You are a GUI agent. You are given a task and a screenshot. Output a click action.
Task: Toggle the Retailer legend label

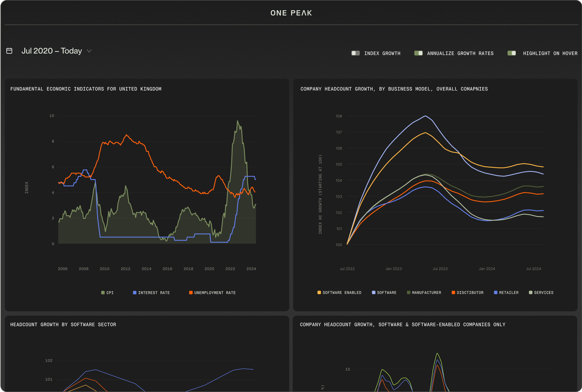(509, 293)
